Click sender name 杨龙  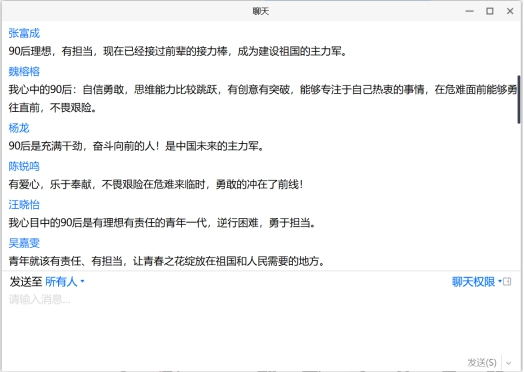pos(19,128)
